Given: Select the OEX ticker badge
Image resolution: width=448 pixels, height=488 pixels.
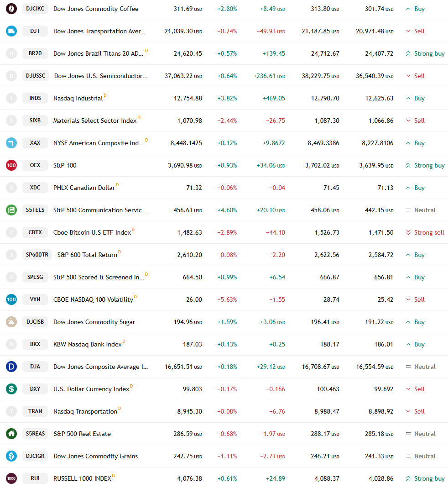Looking at the screenshot, I should pyautogui.click(x=35, y=165).
